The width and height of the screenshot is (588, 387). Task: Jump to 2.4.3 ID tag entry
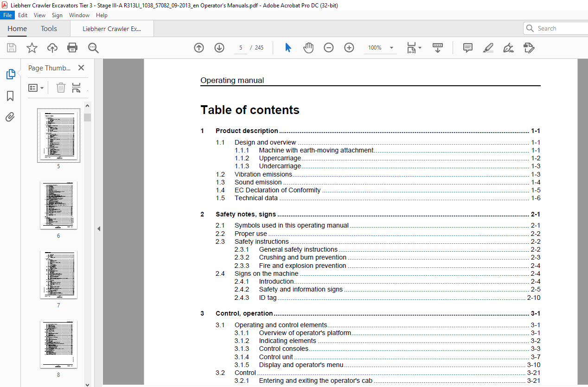[387, 298]
